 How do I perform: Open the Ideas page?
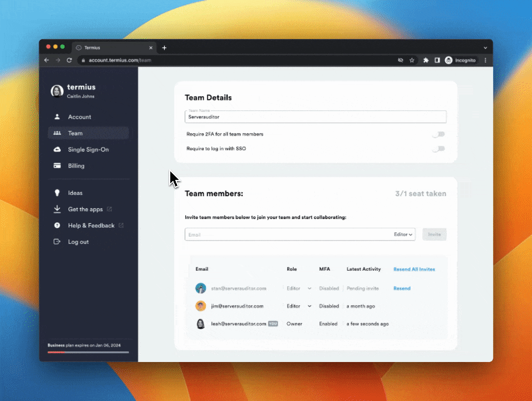tap(88, 193)
